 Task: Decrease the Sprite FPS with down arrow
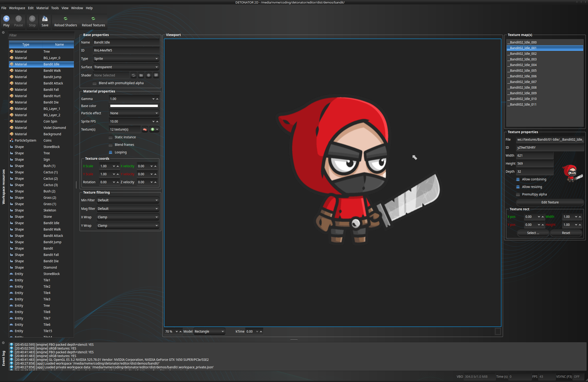tap(153, 122)
